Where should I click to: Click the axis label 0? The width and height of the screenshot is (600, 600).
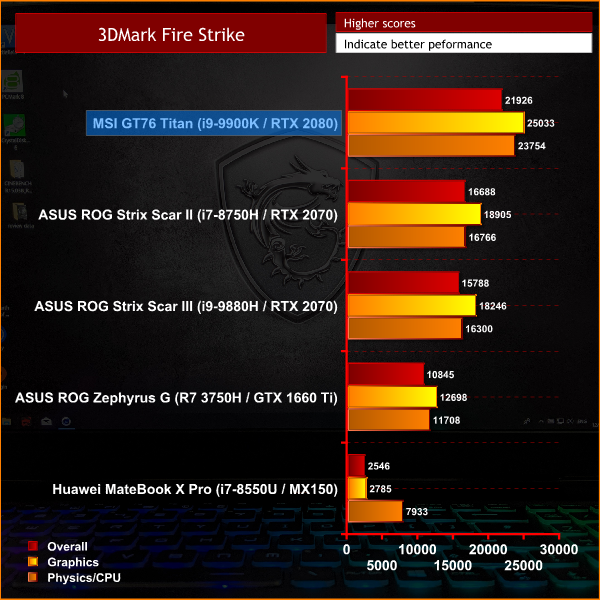[x=346, y=550]
